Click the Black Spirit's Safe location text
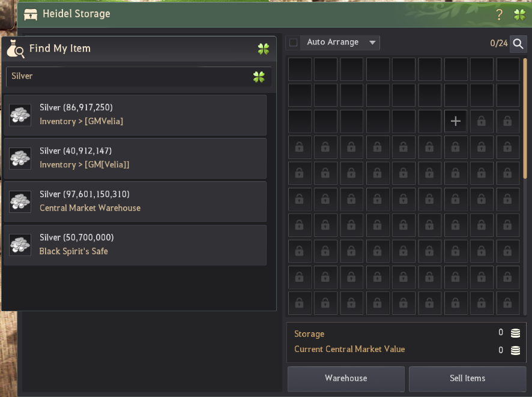 click(74, 251)
